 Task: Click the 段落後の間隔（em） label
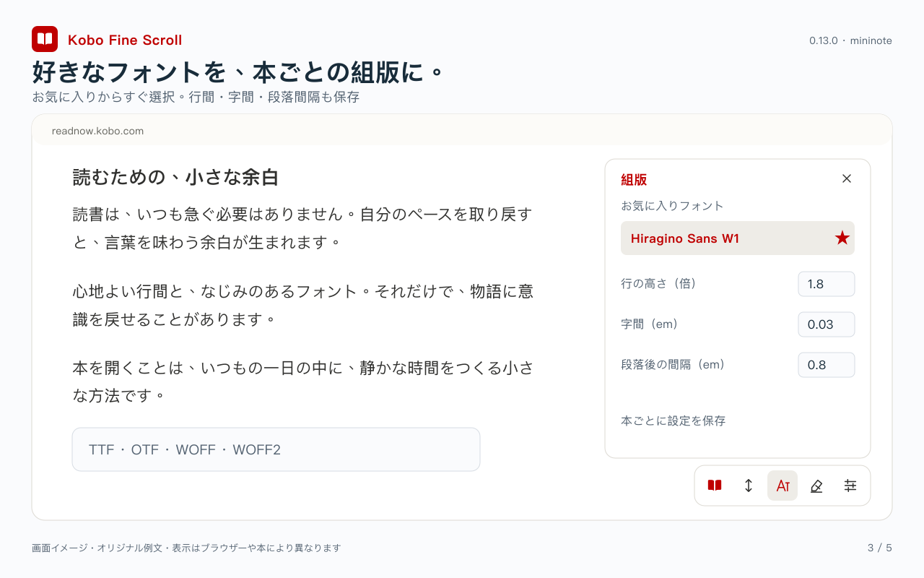coord(673,365)
